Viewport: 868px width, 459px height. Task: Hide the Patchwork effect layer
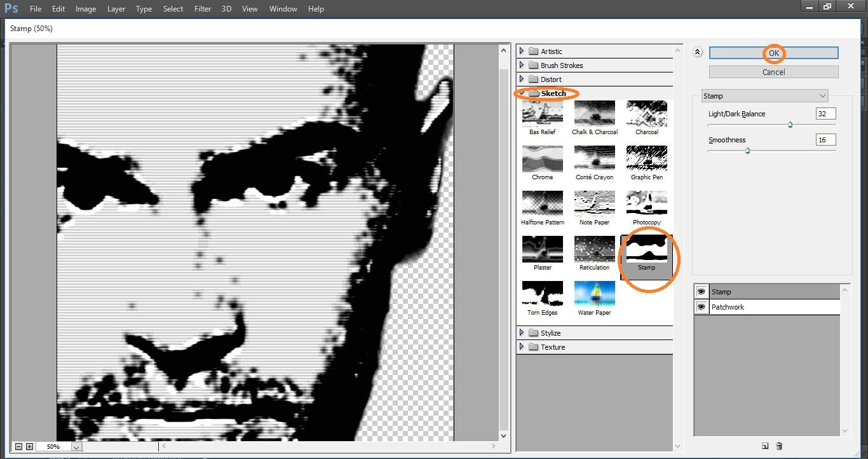[x=702, y=306]
